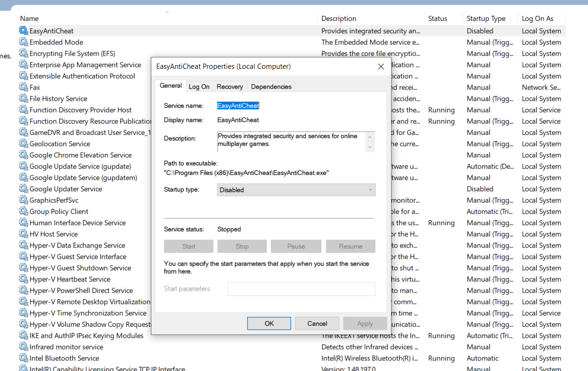Click the HV Host Service gear icon
This screenshot has width=588, height=371.
point(23,234)
